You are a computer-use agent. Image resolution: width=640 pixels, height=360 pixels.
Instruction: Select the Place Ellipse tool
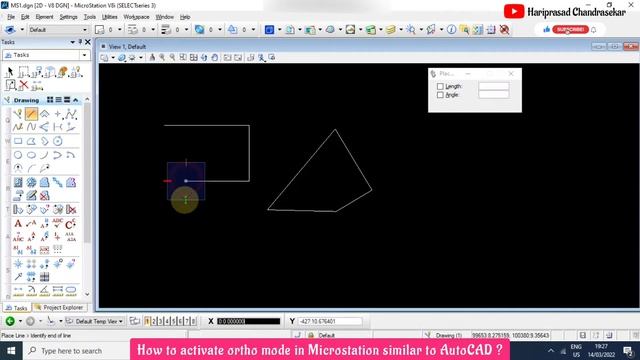click(x=31, y=155)
